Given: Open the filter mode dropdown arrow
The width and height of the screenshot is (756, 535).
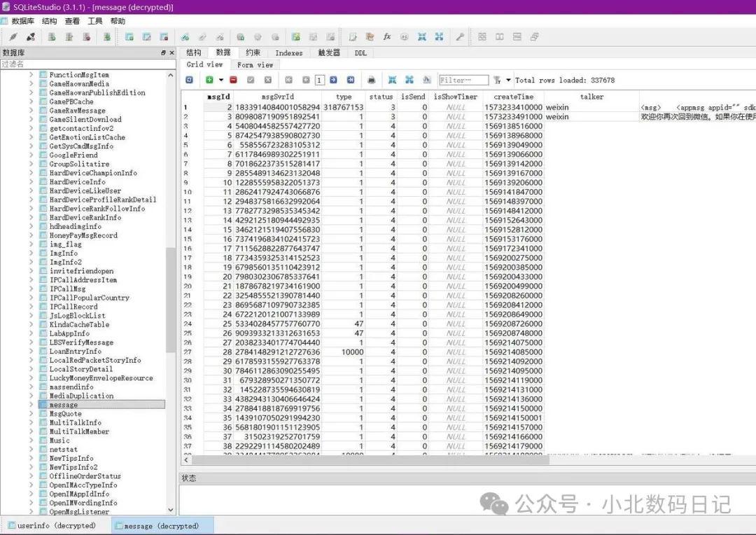Looking at the screenshot, I should 508,80.
